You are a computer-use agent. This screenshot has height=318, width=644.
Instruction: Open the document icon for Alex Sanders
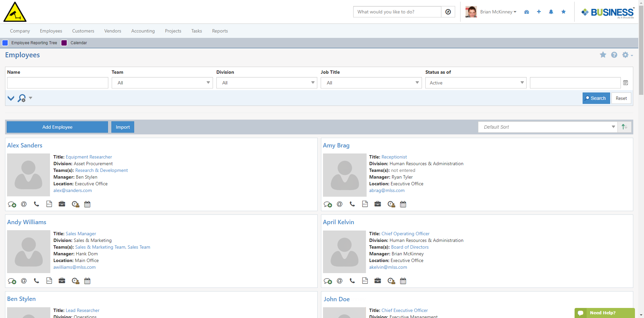[x=49, y=204]
